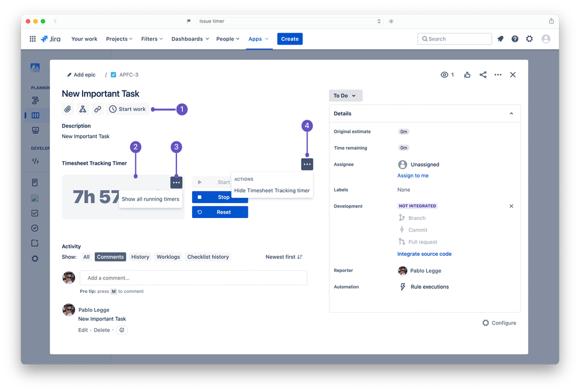Select the History activity tab
This screenshot has height=392, width=580.
pos(140,257)
